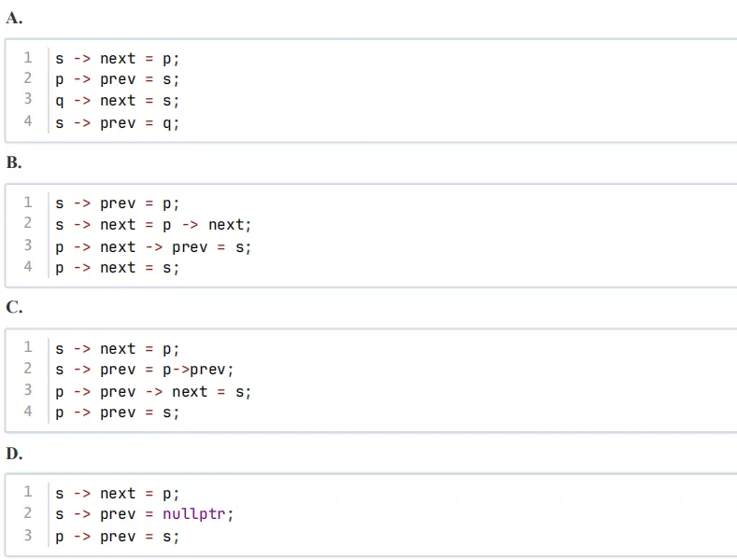The height and width of the screenshot is (560, 737).
Task: Click line number 2 in code block C
Action: tap(28, 368)
